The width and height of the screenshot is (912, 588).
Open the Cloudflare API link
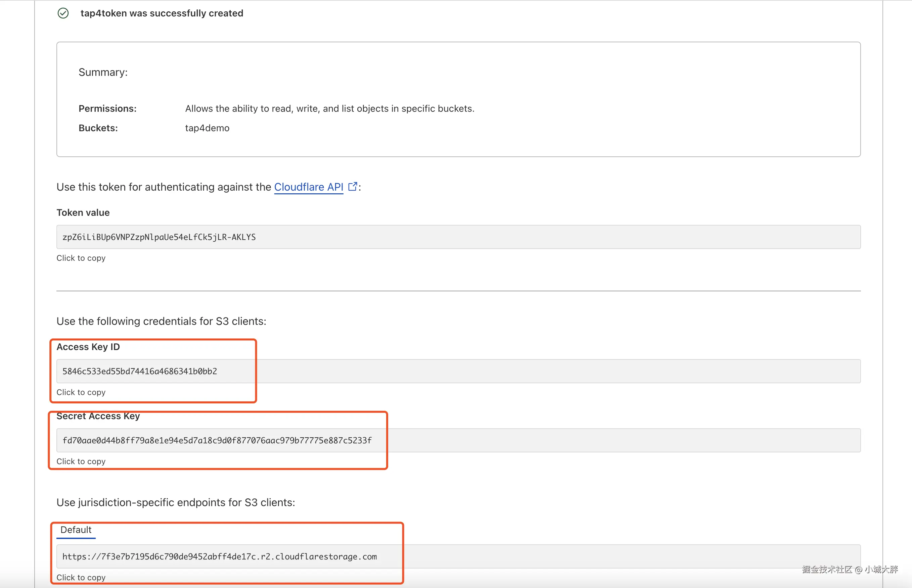click(308, 187)
